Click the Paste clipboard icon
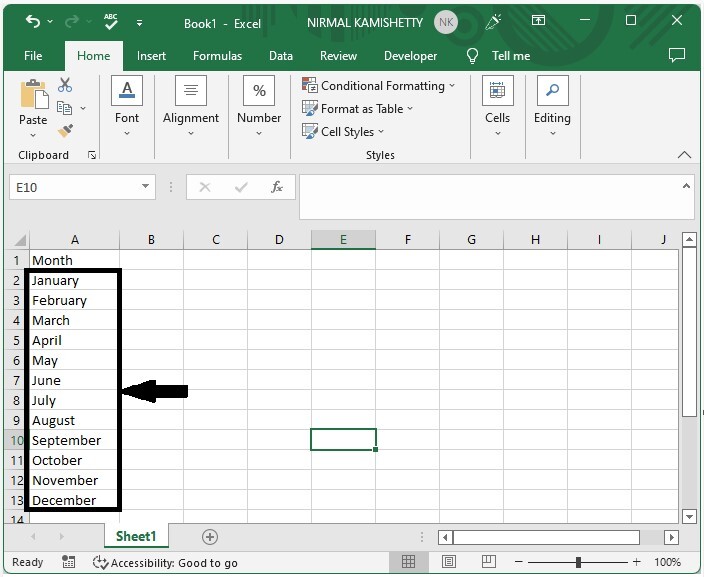This screenshot has width=704, height=577. click(34, 94)
